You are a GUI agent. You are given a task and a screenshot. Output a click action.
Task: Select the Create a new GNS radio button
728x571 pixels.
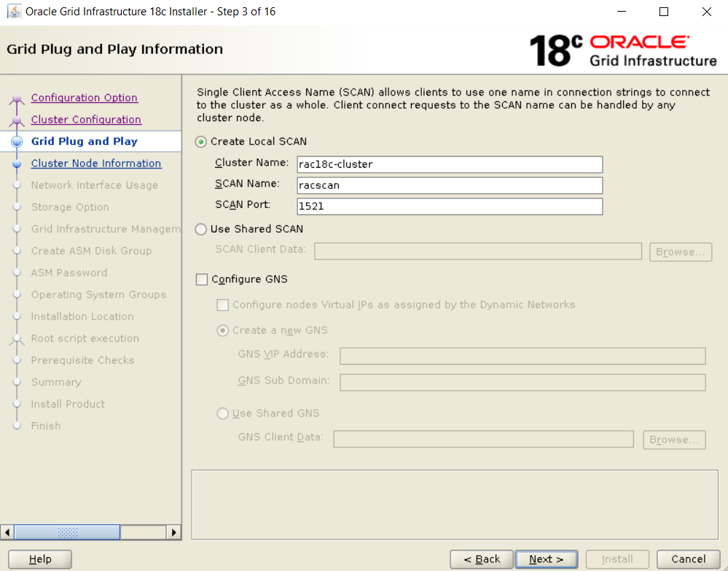click(x=223, y=330)
